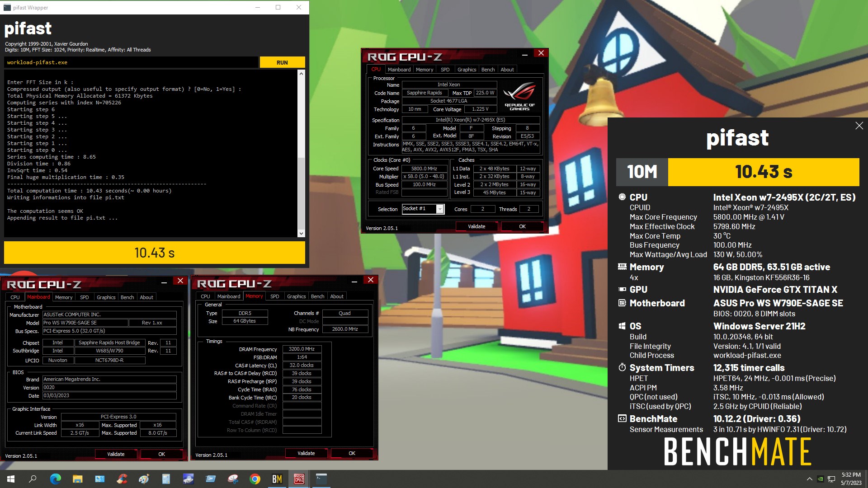Switch to Bench tab in Mainboard CPU-Z window

127,297
